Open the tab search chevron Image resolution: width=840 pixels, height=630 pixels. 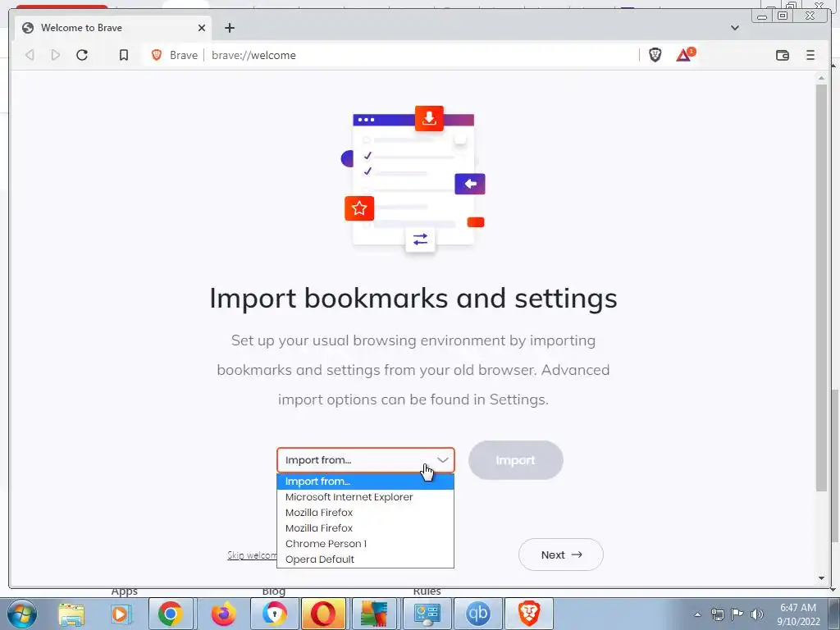[x=735, y=28]
